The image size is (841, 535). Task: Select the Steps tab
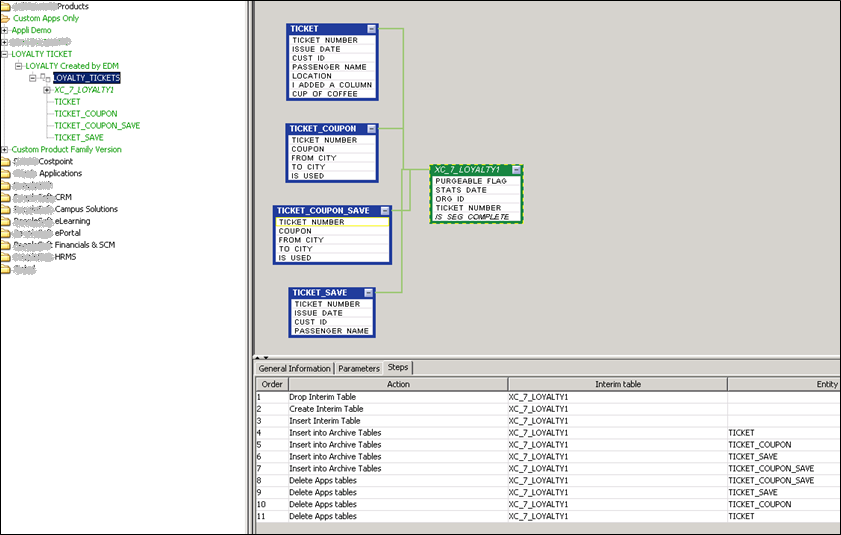(x=398, y=368)
